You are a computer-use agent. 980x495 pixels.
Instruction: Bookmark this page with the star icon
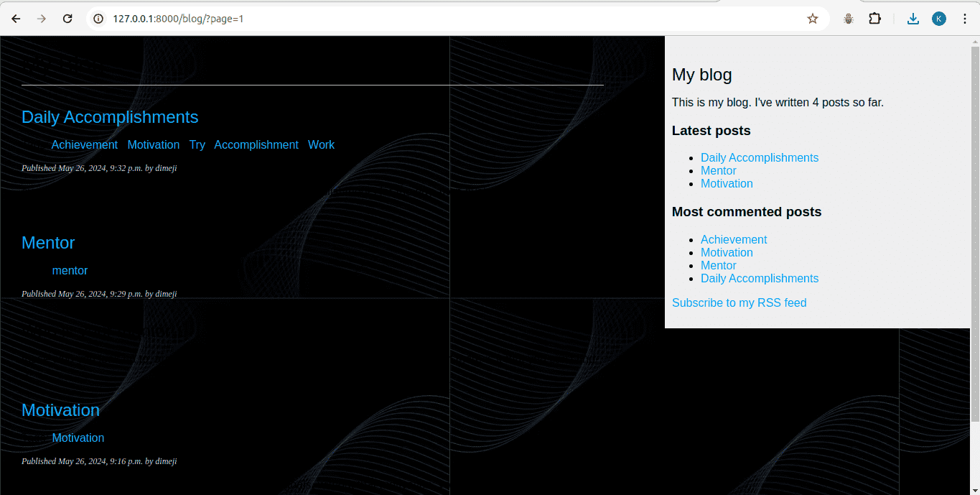point(812,19)
